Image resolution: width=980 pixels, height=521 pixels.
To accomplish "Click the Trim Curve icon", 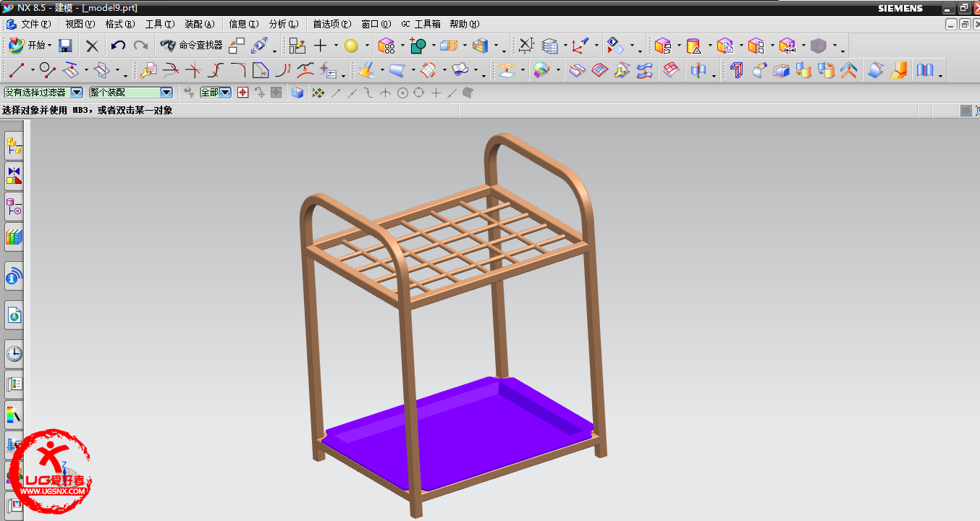I will pyautogui.click(x=172, y=70).
